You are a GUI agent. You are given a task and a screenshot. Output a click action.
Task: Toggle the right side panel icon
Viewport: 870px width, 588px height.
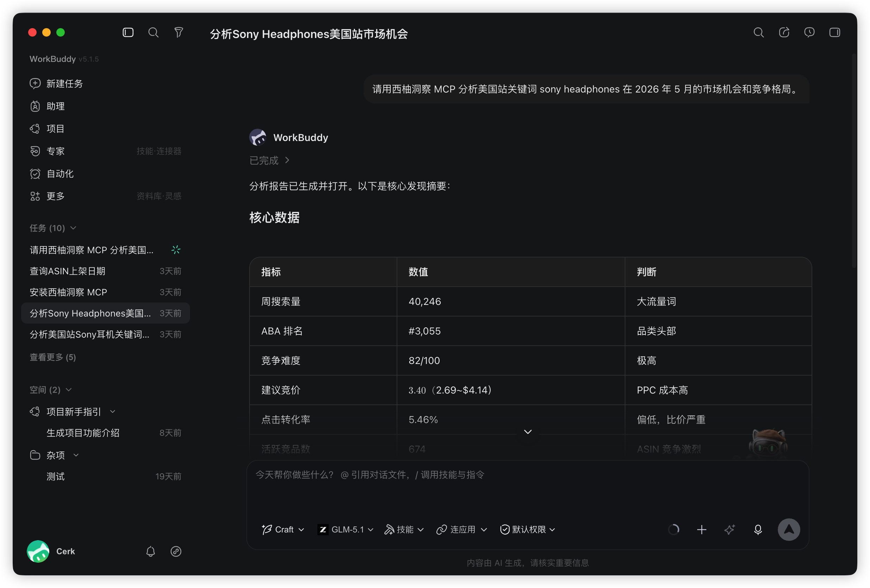(x=834, y=33)
